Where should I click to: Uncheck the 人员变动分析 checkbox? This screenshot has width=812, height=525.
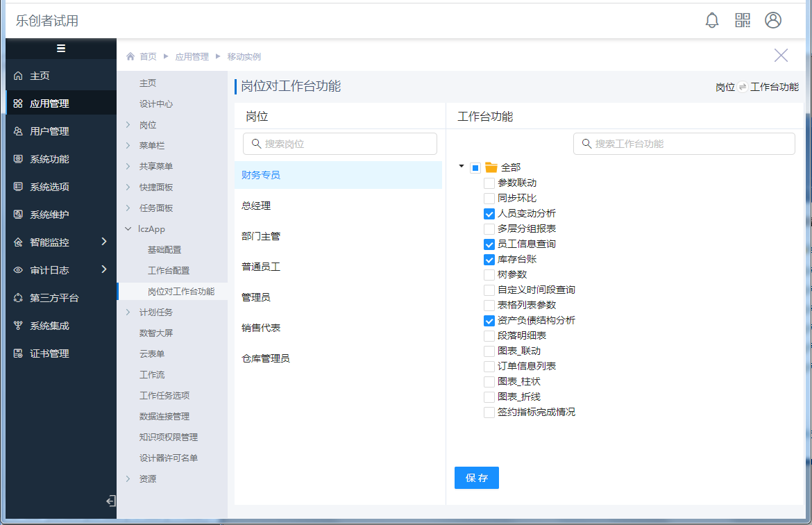489,214
